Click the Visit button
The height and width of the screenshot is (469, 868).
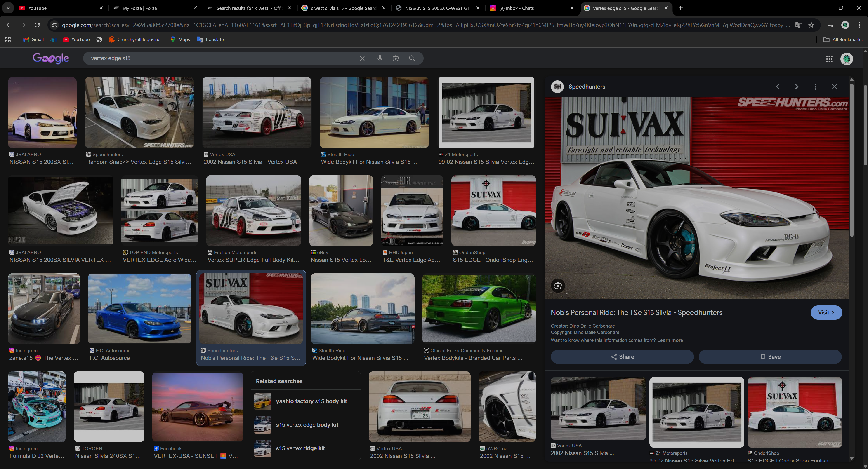pyautogui.click(x=826, y=312)
